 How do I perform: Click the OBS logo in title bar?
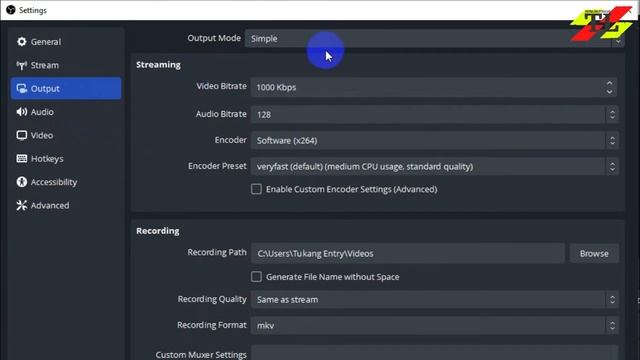11,10
